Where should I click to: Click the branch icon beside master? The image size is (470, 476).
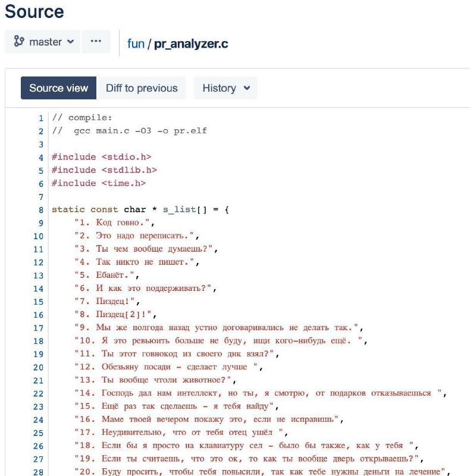[19, 42]
